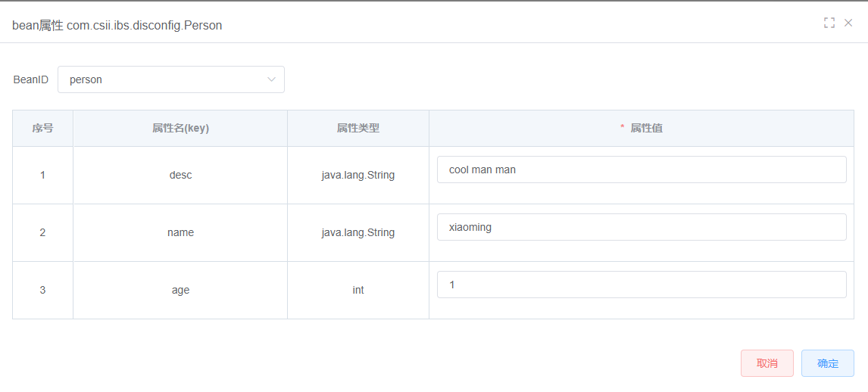Focus the desc value field 'cool man man'
The height and width of the screenshot is (392, 868).
tap(642, 170)
